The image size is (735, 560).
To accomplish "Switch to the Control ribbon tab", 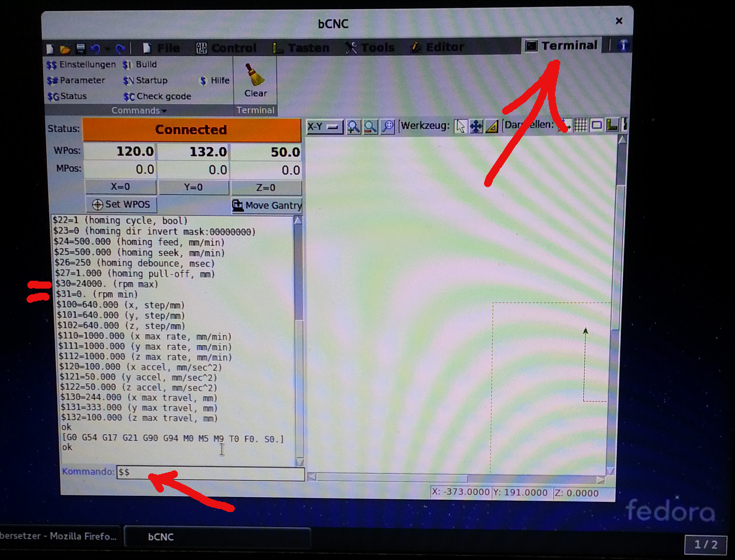I will (226, 48).
